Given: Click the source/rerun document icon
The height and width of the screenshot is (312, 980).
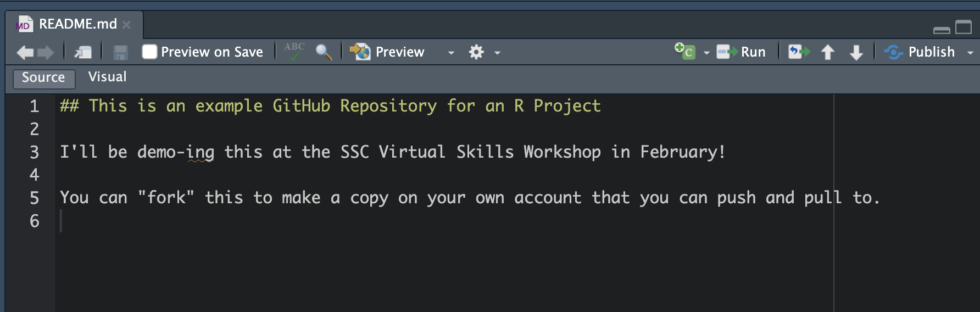Looking at the screenshot, I should (x=799, y=52).
